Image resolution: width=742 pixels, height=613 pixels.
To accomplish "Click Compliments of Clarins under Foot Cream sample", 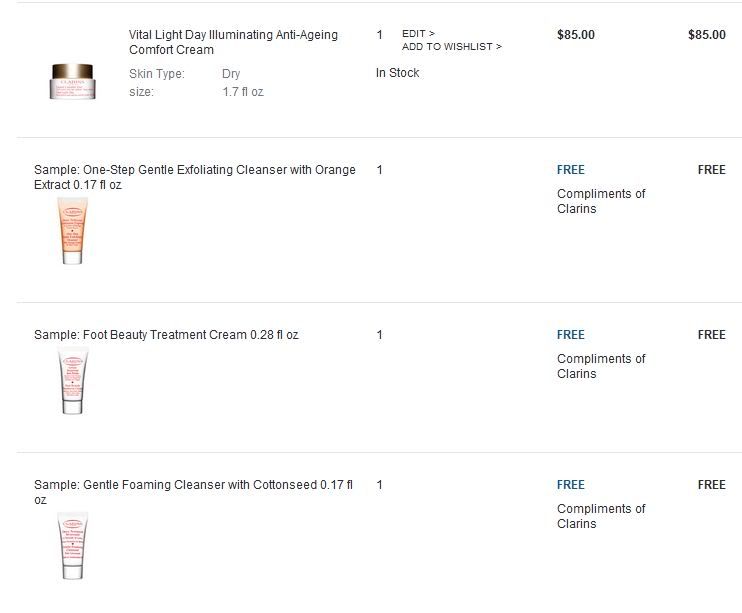I will coord(601,366).
